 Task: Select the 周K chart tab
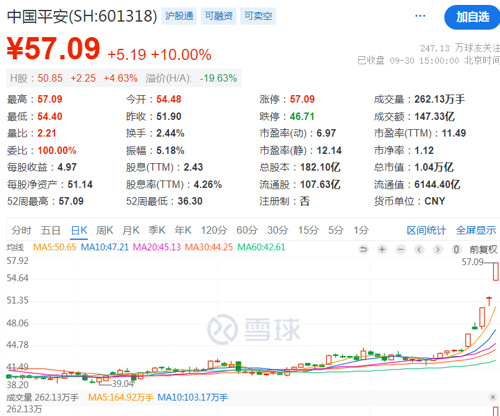105,230
